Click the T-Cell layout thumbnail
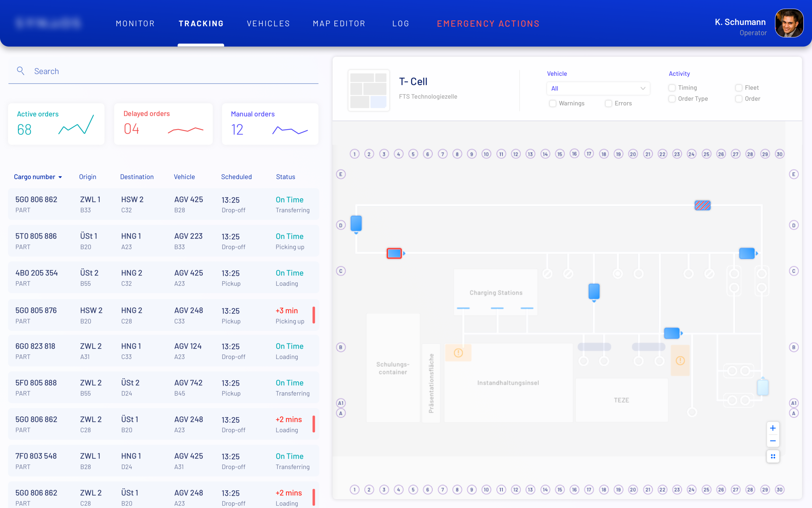Image resolution: width=812 pixels, height=508 pixels. click(369, 90)
